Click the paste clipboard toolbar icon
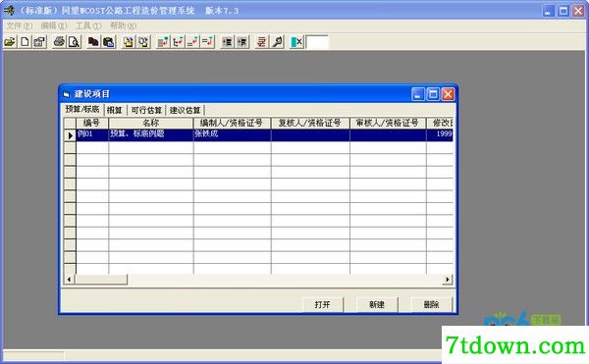 109,41
